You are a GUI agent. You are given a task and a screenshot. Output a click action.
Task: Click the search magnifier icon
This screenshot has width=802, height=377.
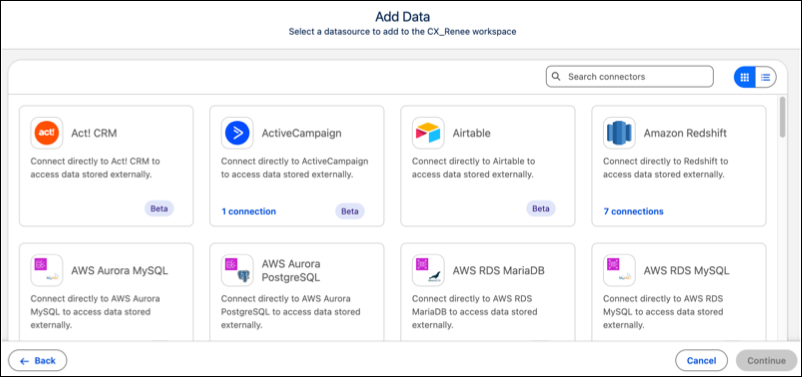click(556, 77)
